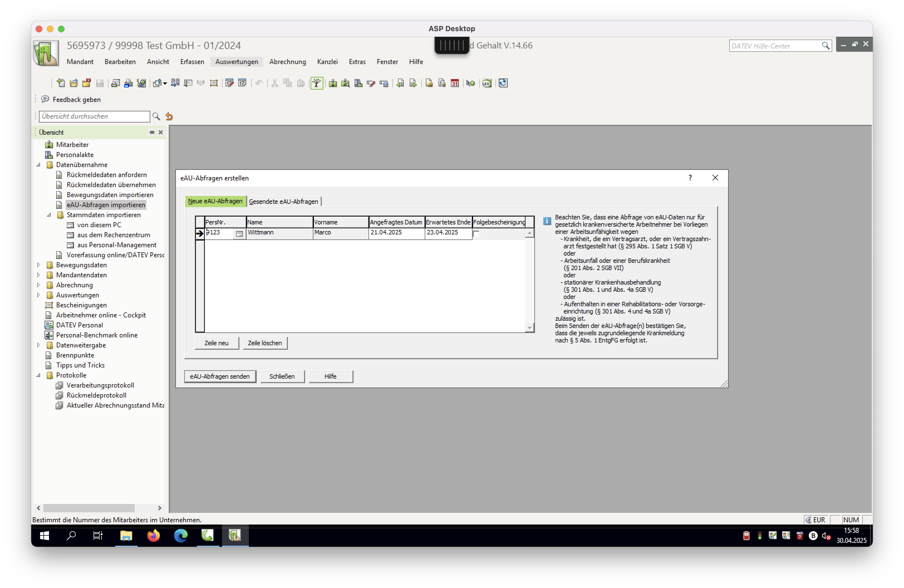This screenshot has width=904, height=588.
Task: Click the search magnifier beside overview search
Action: point(156,116)
